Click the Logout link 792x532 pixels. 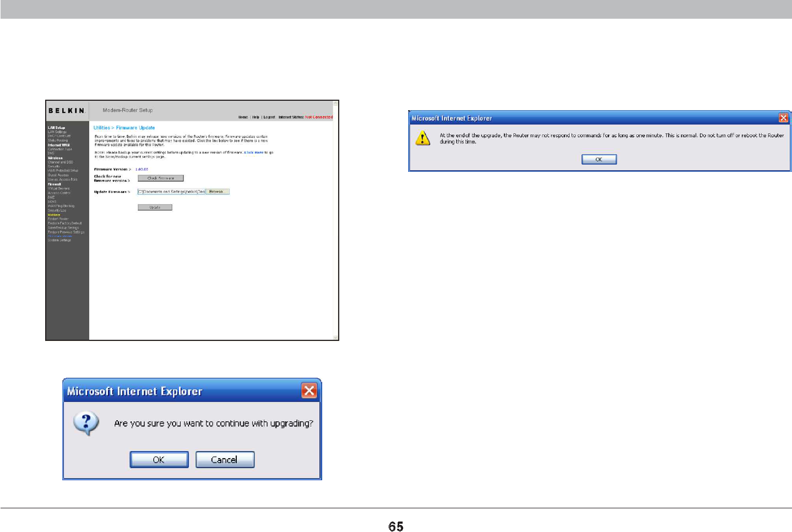(x=269, y=117)
